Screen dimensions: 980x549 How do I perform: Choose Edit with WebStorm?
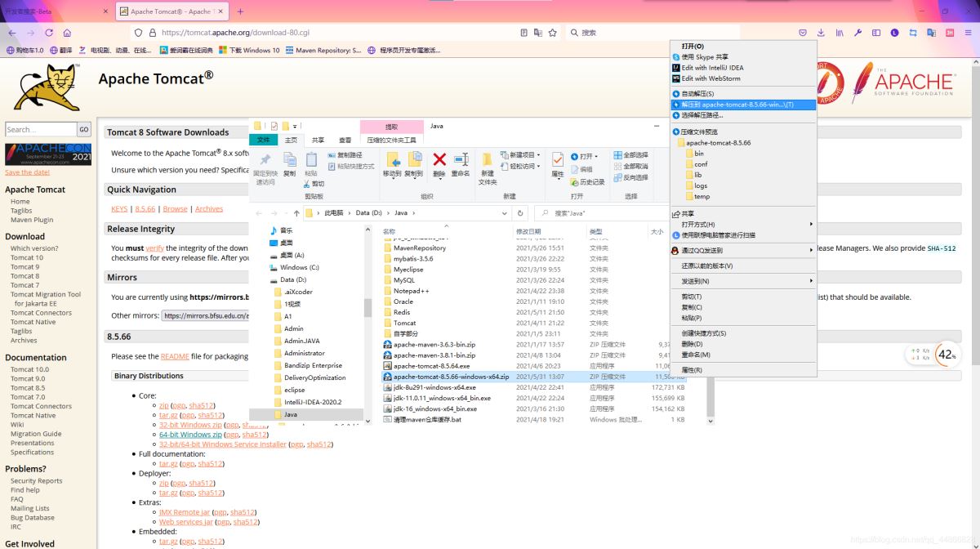coord(743,78)
